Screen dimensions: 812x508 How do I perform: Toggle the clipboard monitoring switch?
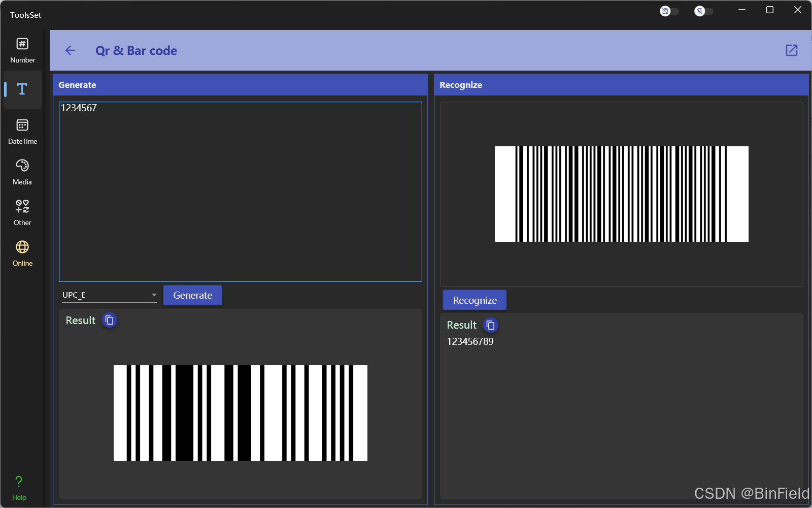pyautogui.click(x=669, y=11)
